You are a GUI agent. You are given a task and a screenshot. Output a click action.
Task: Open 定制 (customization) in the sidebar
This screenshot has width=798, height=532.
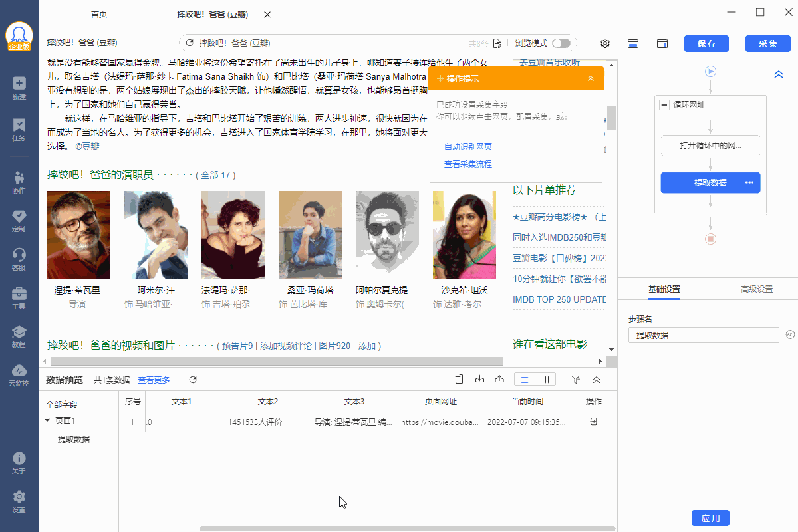[x=19, y=221]
